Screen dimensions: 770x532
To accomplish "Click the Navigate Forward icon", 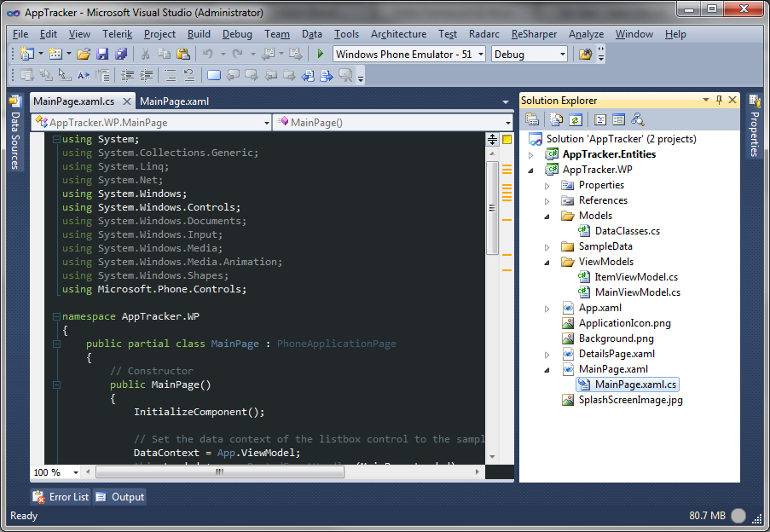I will click(x=296, y=54).
